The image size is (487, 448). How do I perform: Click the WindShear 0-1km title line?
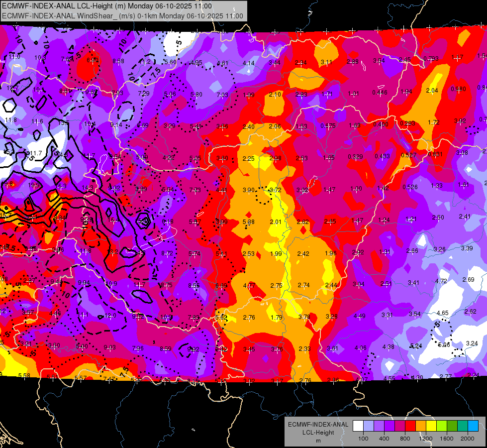tap(122, 16)
